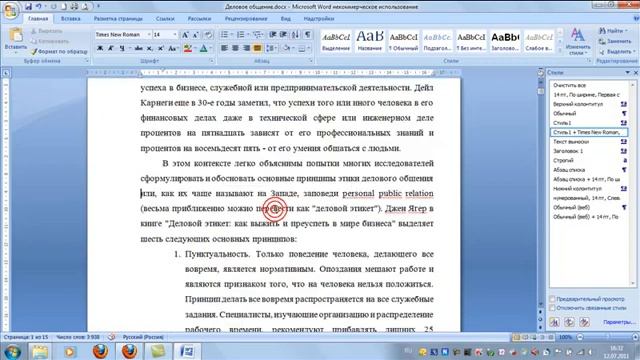This screenshot has width=640, height=360.
Task: Create new style in Styles pane
Action: [x=554, y=322]
